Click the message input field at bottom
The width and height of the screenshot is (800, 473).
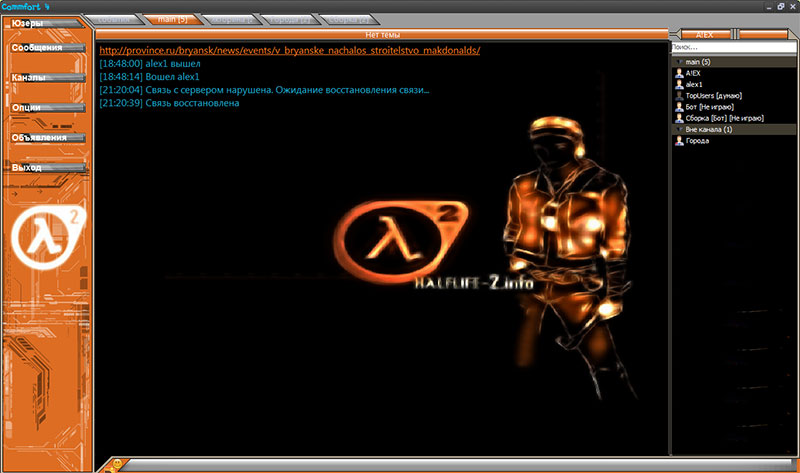click(450, 465)
